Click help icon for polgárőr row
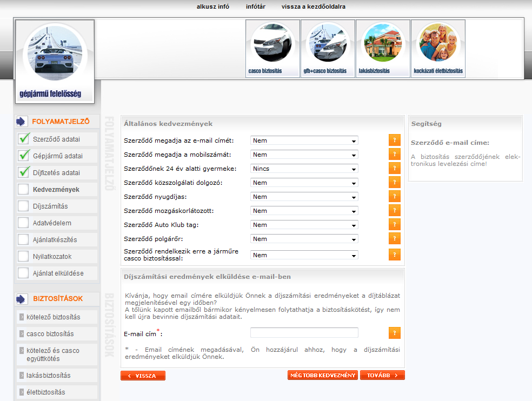The width and height of the screenshot is (532, 401). [394, 238]
